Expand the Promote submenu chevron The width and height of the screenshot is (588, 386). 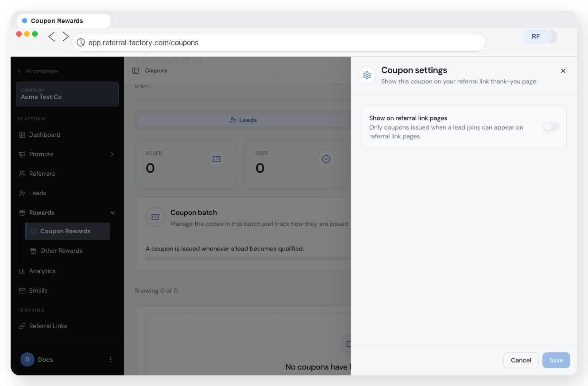pyautogui.click(x=112, y=154)
